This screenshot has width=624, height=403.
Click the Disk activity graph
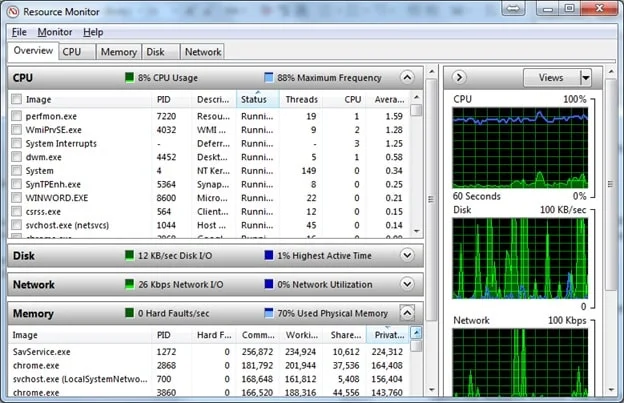(520, 258)
